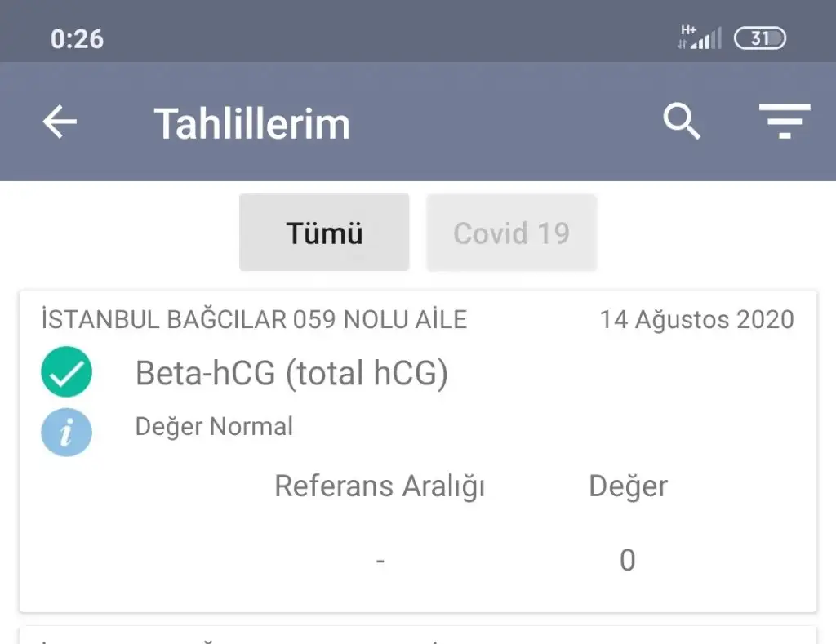836x644 pixels.
Task: Tap the Referans Aralığı column header
Action: pyautogui.click(x=380, y=486)
